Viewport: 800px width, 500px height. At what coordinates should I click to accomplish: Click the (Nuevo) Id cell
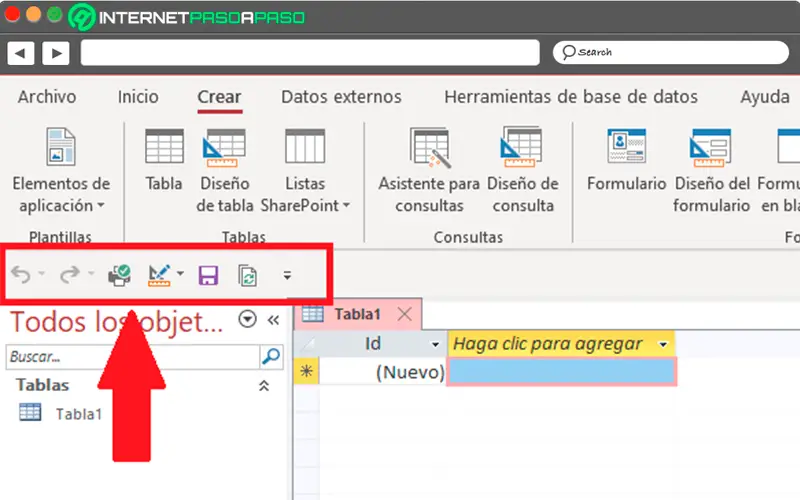(383, 371)
